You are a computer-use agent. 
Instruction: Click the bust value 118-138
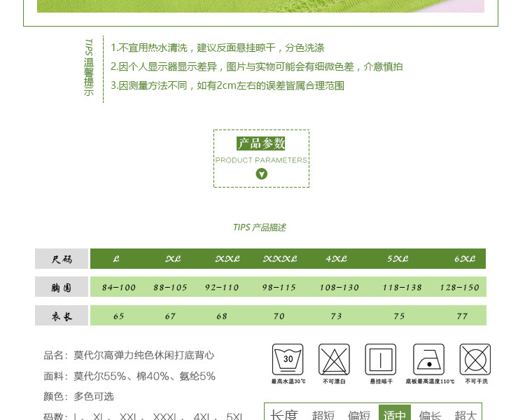tap(402, 288)
